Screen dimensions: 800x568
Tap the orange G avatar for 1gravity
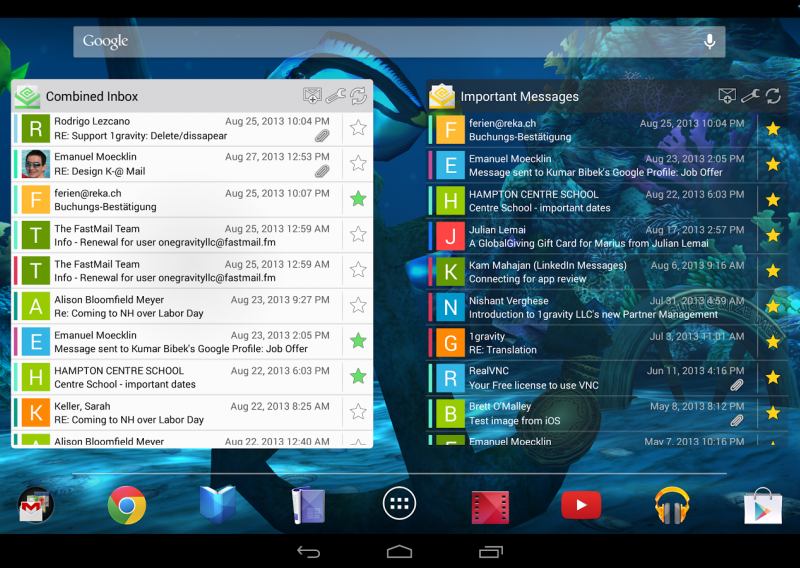click(451, 342)
